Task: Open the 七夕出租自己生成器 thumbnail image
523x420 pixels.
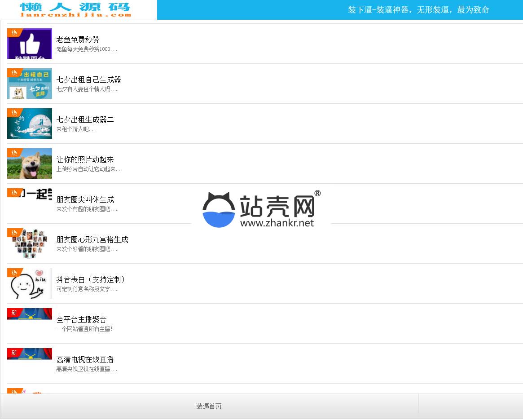Action: (x=30, y=84)
